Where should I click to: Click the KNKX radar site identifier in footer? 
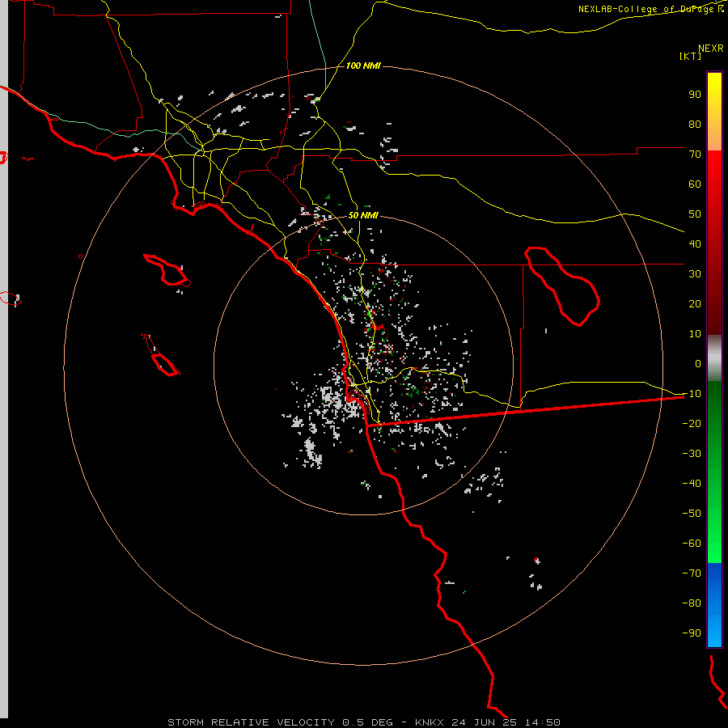click(x=430, y=722)
